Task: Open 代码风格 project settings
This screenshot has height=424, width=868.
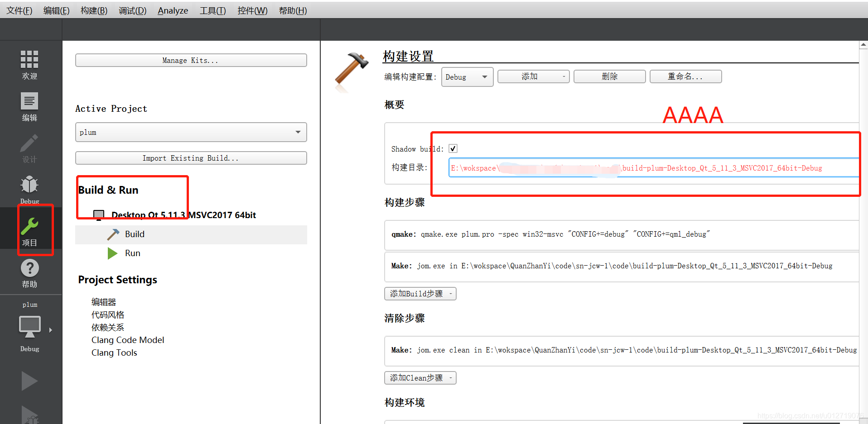Action: click(108, 314)
